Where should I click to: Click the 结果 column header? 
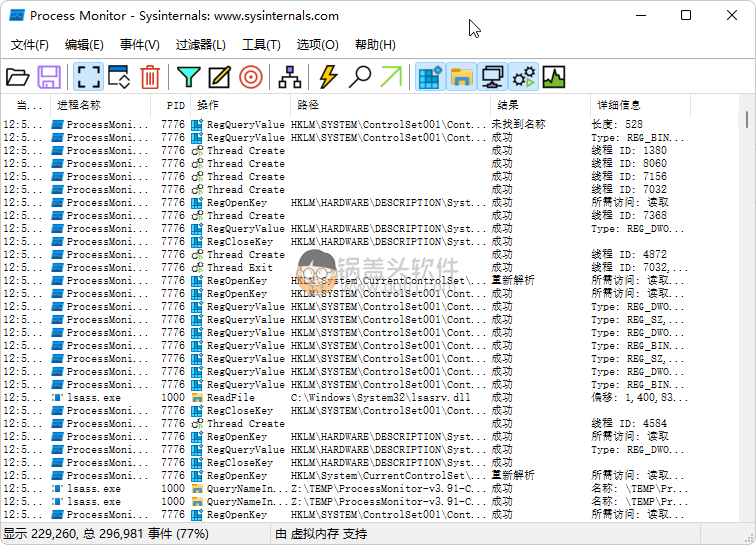(540, 105)
